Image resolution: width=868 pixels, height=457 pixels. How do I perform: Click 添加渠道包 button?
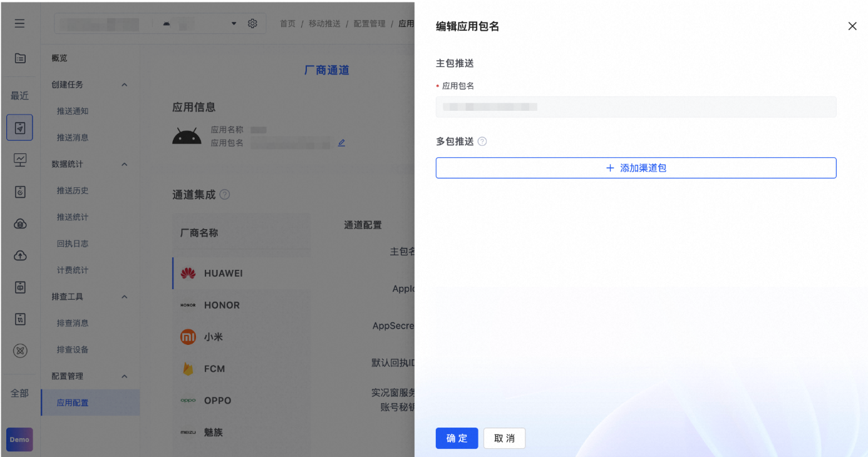(636, 168)
